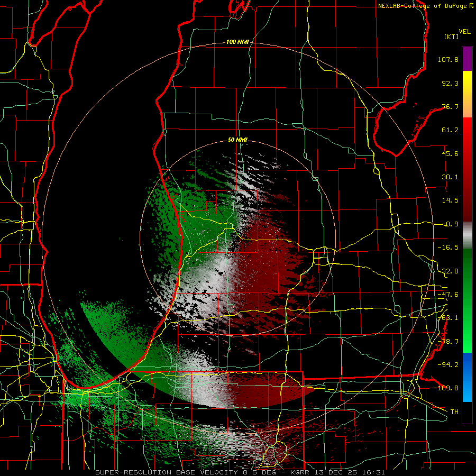476x476 pixels.
Task: Select the 76.7 legend value
Action: pos(450,106)
